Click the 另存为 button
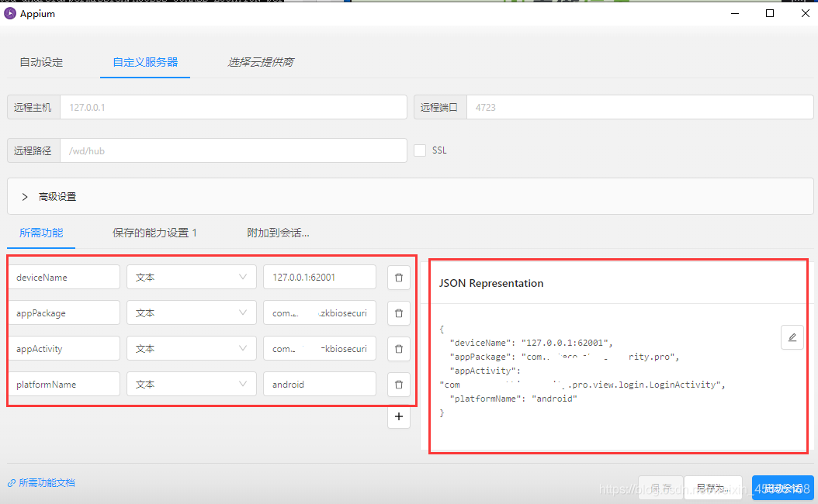Viewport: 818px width, 504px height. point(712,488)
